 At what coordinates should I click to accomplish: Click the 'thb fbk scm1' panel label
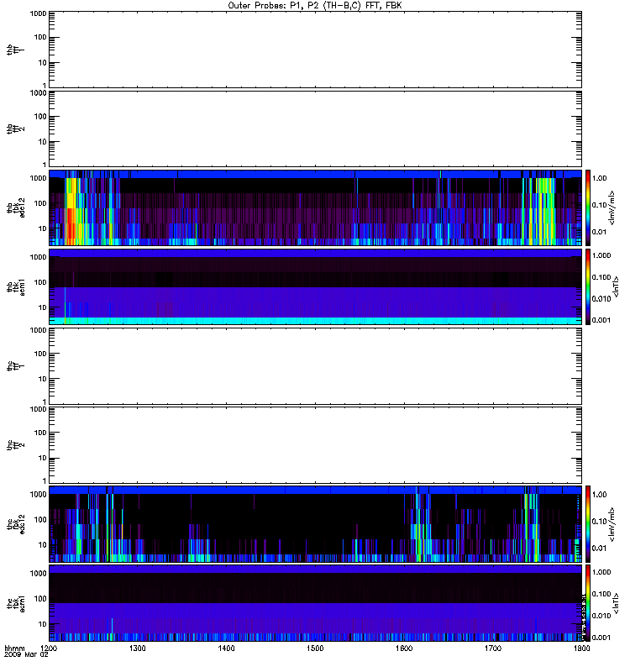16,286
